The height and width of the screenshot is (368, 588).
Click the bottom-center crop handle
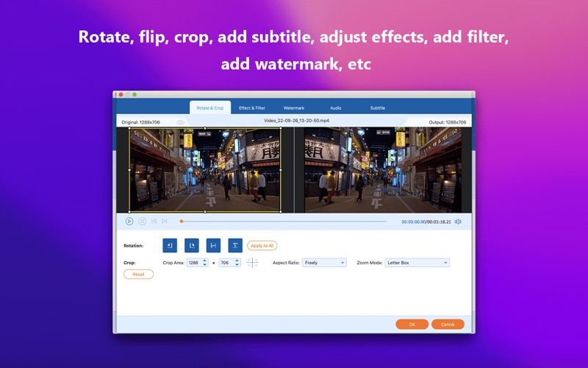tap(205, 212)
